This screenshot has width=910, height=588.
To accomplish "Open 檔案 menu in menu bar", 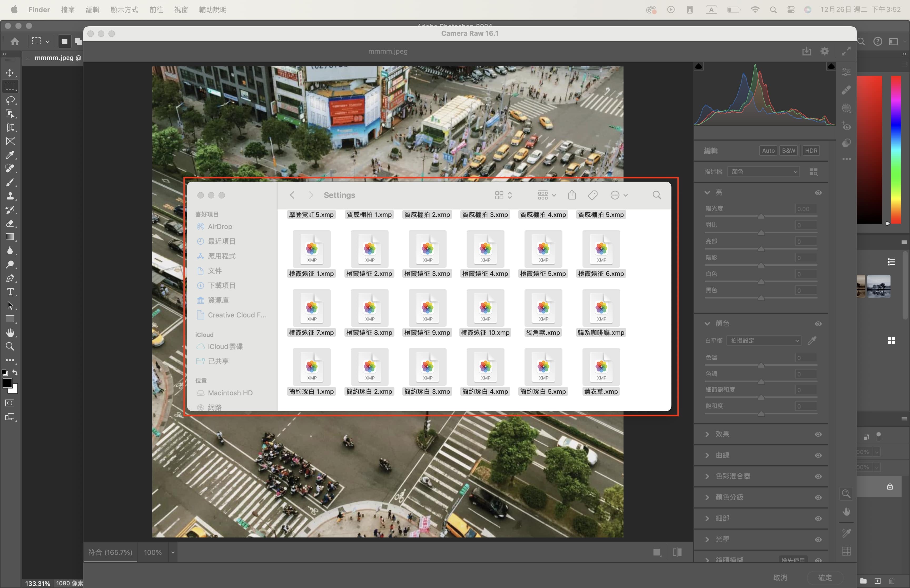I will point(68,9).
